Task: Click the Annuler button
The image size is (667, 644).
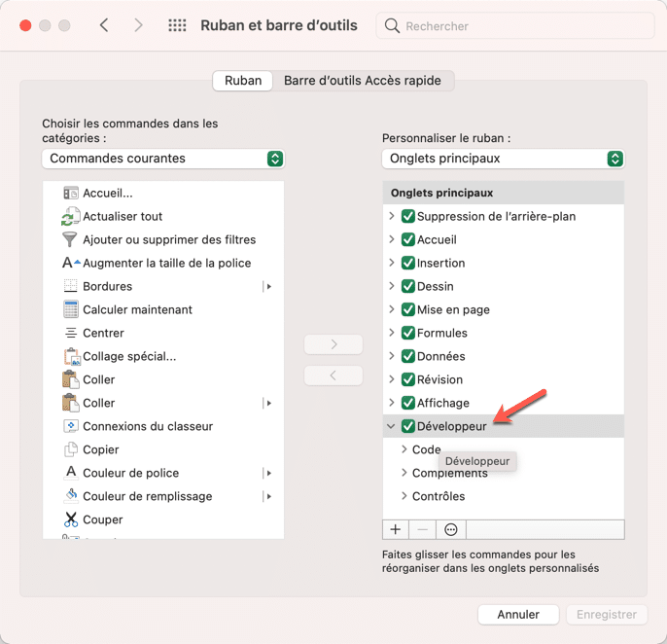Action: coord(518,614)
